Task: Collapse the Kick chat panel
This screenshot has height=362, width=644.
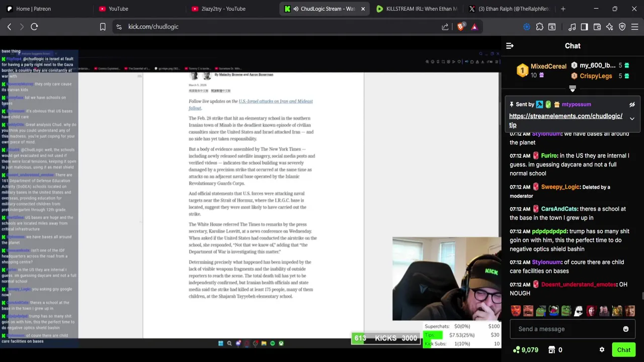Action: click(x=510, y=46)
